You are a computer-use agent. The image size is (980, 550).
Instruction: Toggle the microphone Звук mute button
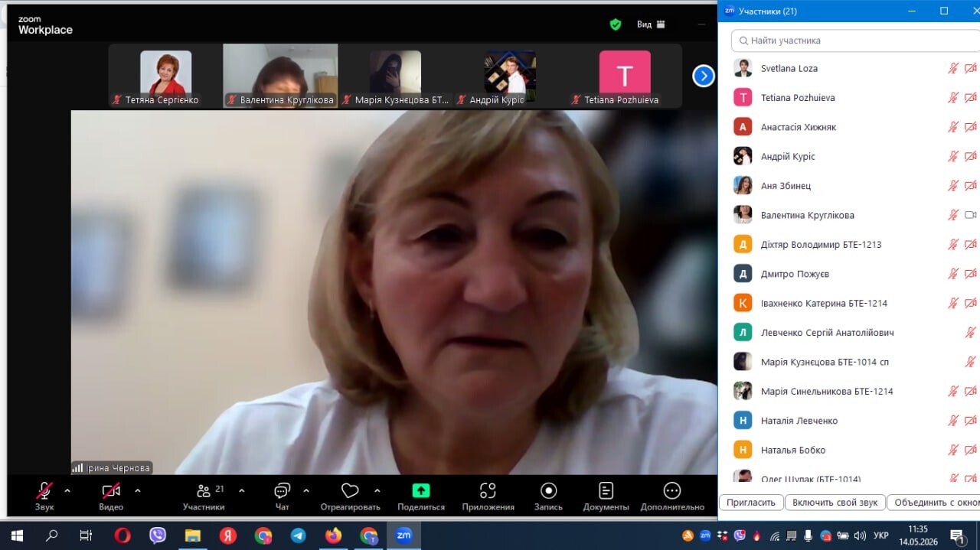point(44,491)
